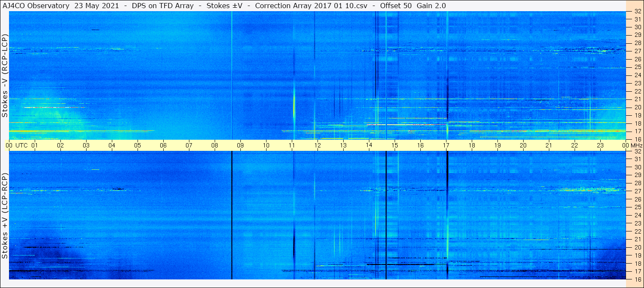The height and width of the screenshot is (288, 644).
Task: Click the 27 MHz label on upper frequency scale
Action: coord(637,51)
